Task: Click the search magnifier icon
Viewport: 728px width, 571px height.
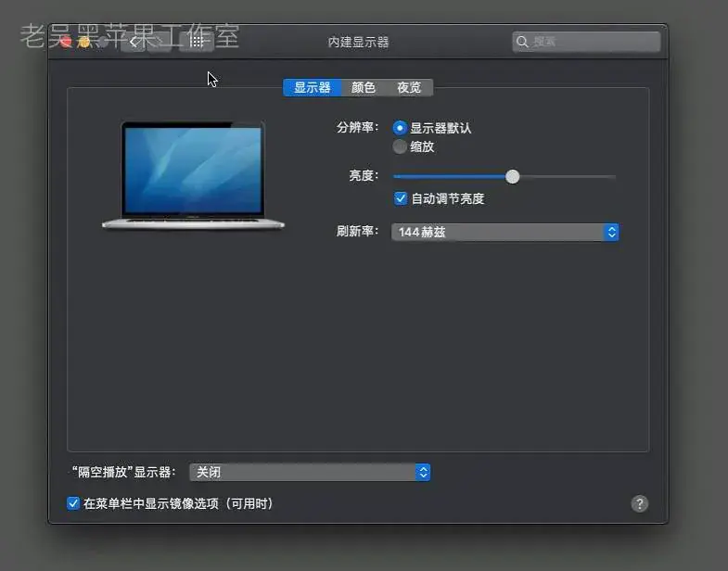Action: click(x=522, y=42)
